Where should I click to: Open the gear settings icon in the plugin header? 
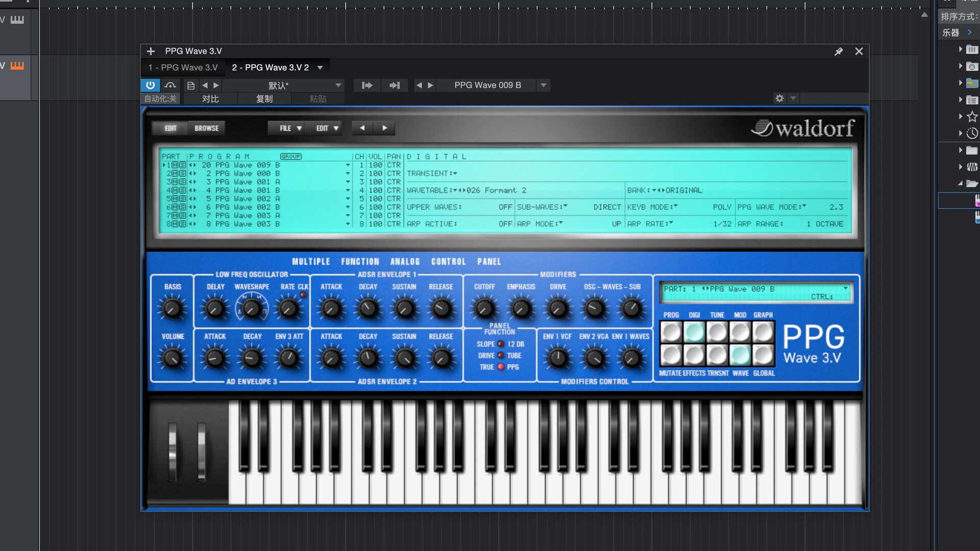point(779,98)
